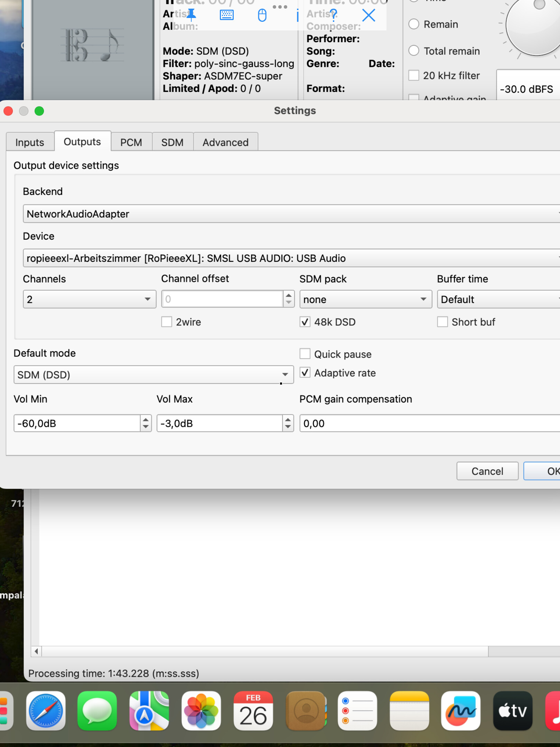Click the mouse icon in the floating toolbar
This screenshot has height=747, width=560.
pos(262,15)
